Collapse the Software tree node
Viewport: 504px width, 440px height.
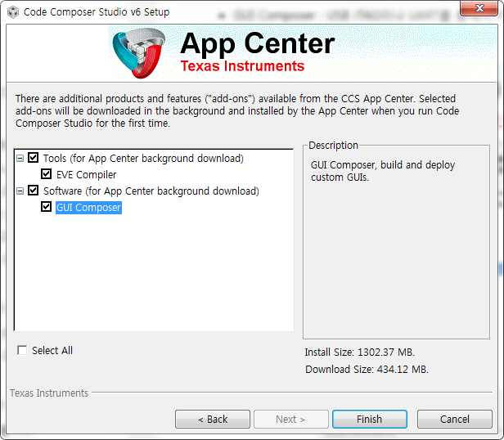coord(20,191)
